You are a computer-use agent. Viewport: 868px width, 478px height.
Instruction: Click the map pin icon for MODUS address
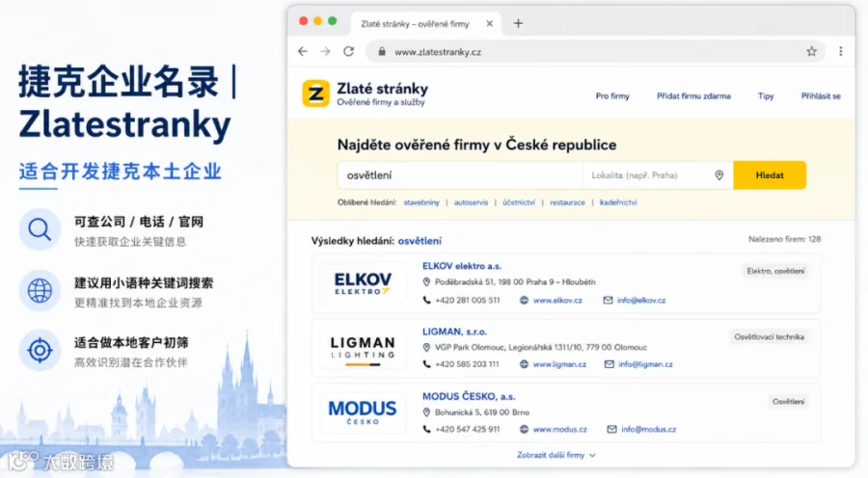click(426, 412)
